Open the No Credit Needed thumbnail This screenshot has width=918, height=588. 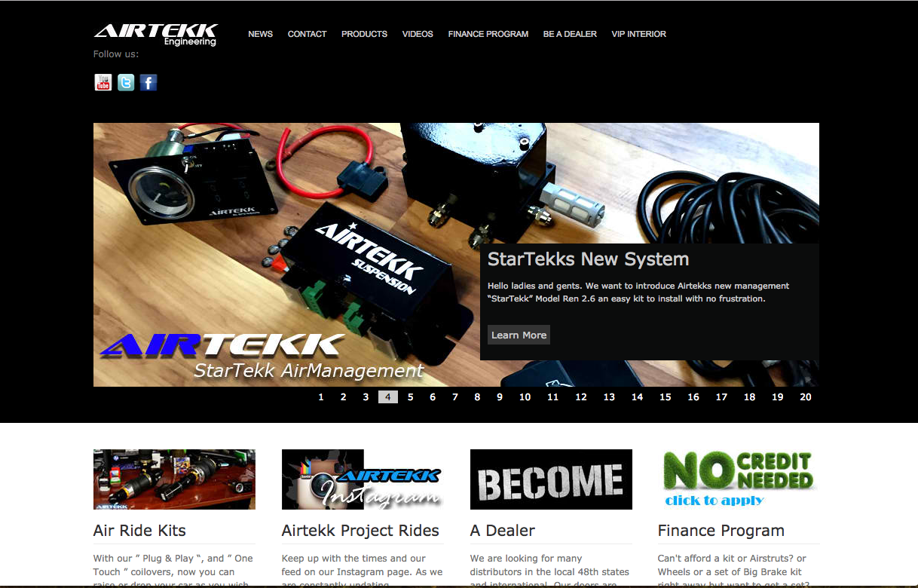coord(739,479)
